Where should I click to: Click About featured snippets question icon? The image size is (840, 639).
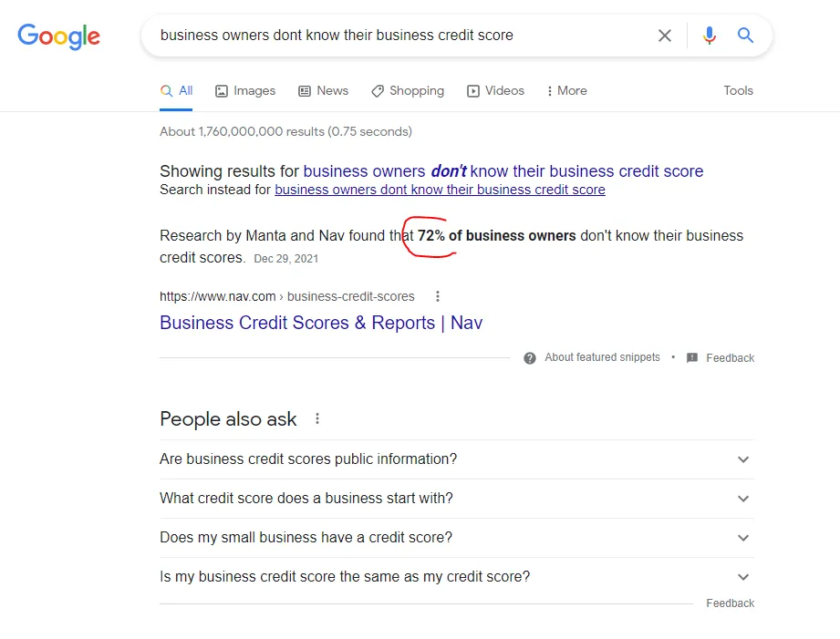pyautogui.click(x=530, y=358)
